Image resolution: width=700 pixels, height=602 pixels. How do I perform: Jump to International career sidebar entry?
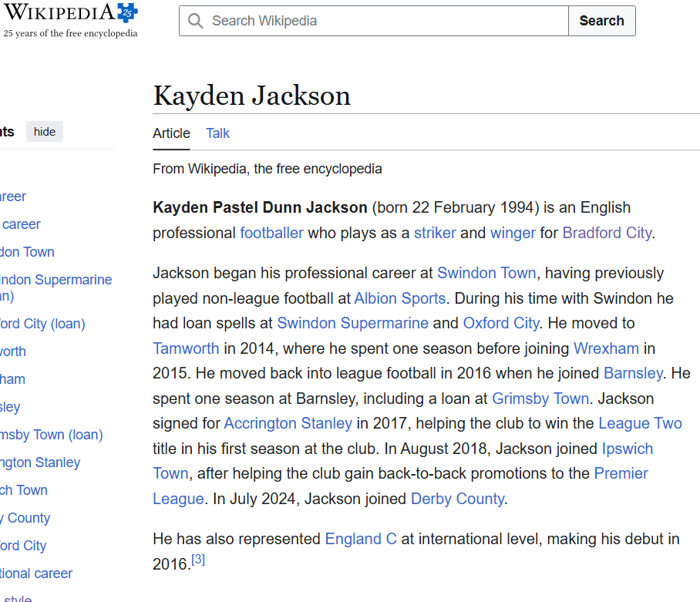point(36,573)
